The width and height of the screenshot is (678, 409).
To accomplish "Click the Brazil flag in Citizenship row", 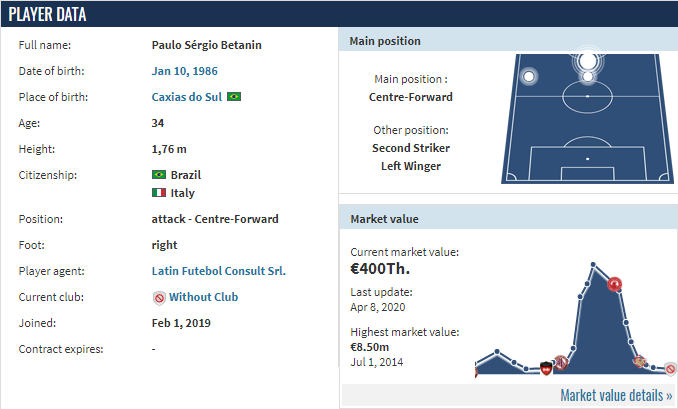I will pyautogui.click(x=159, y=175).
